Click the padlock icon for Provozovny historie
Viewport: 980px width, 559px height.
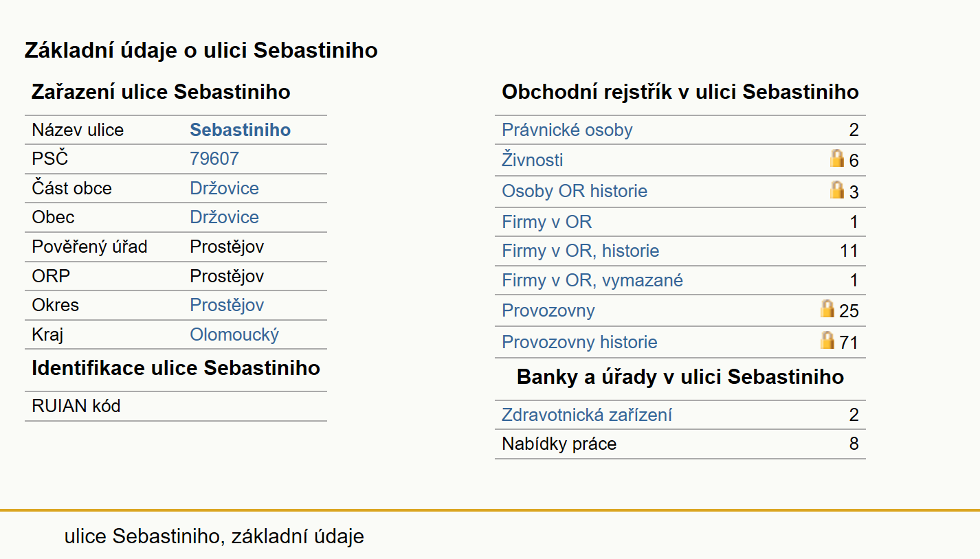click(x=827, y=340)
